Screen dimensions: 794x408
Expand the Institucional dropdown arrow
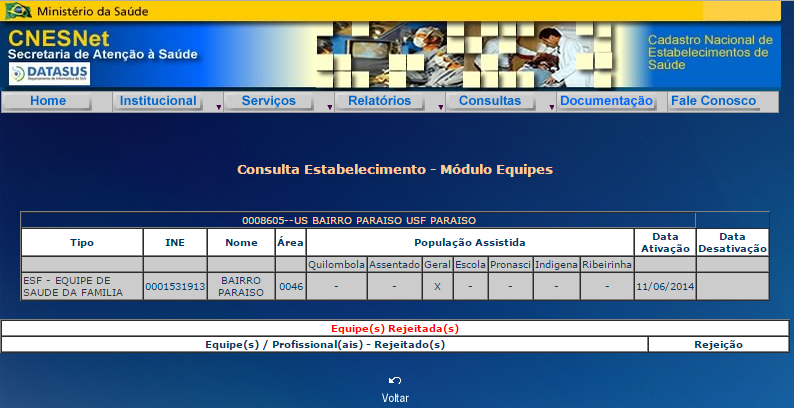click(219, 107)
